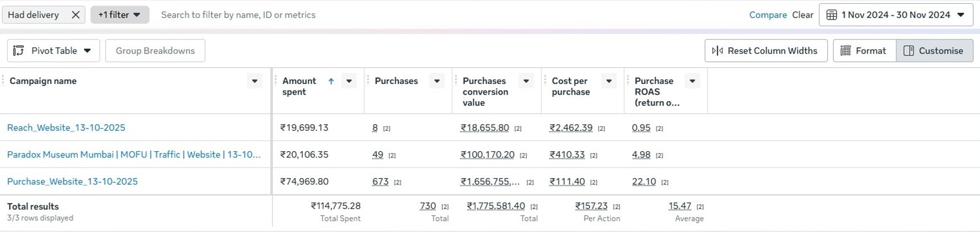Screen dimensions: 980x232
Task: Clear all filters with Clear
Action: 803,15
